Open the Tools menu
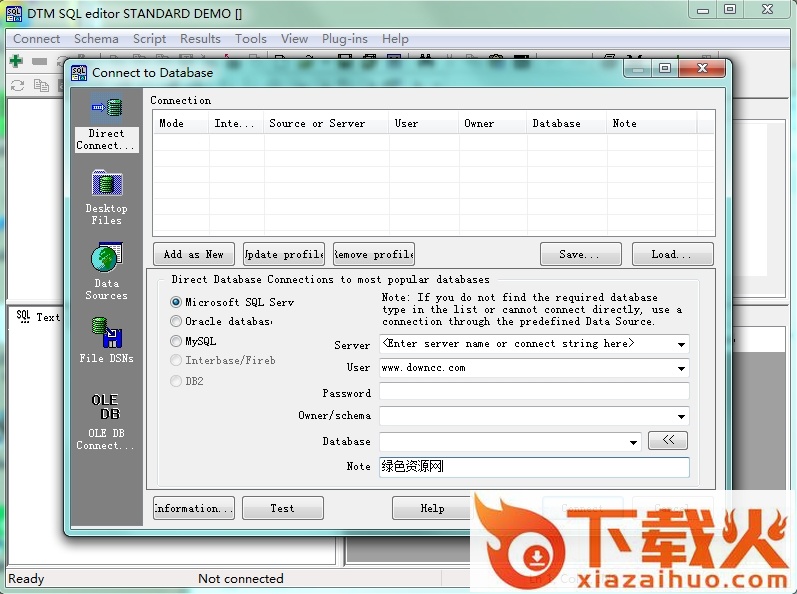 [x=251, y=39]
